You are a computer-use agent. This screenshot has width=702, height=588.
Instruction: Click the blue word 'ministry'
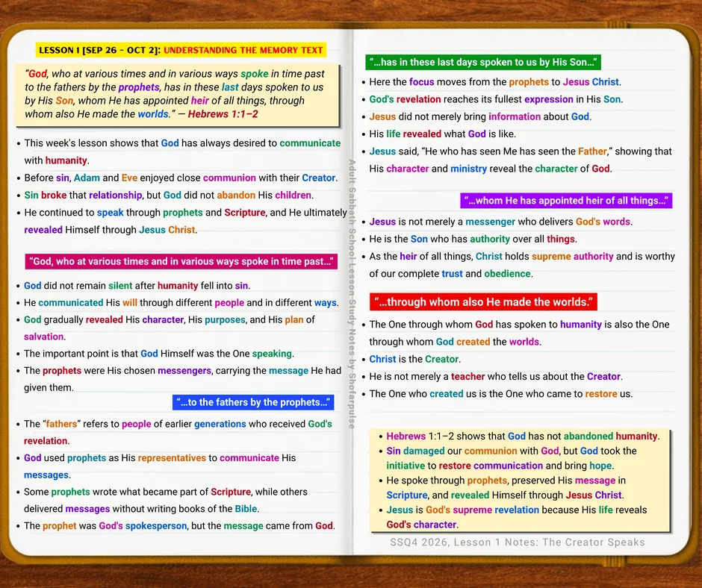point(468,169)
